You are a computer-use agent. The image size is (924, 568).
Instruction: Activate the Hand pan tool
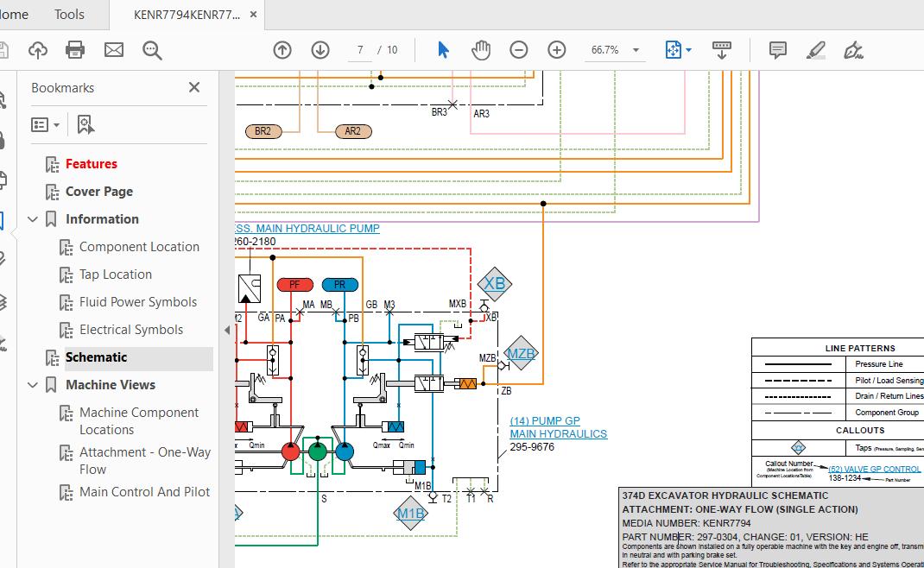click(481, 50)
